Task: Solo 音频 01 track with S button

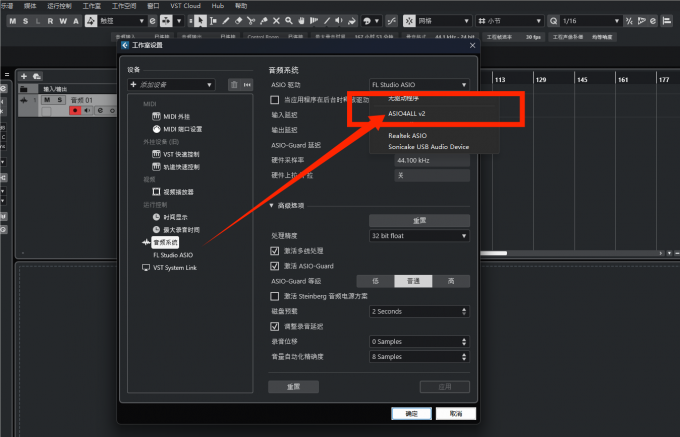Action: 60,100
